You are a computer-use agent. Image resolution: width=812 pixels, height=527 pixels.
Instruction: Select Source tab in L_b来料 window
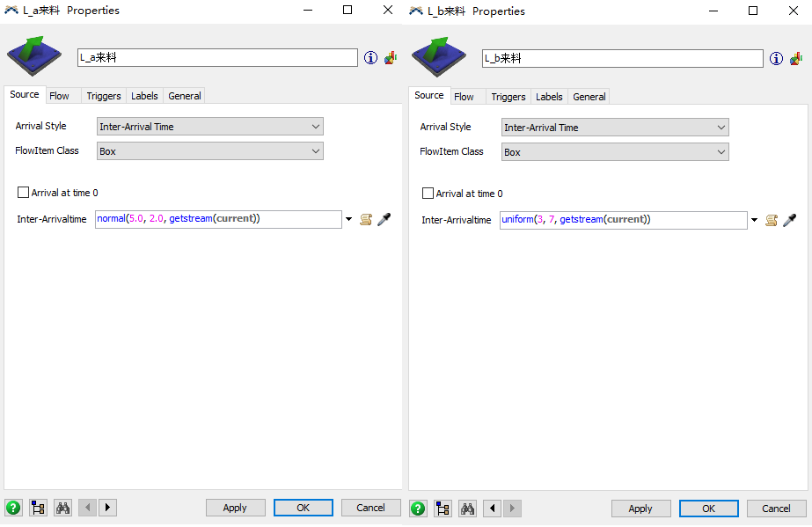click(x=429, y=95)
